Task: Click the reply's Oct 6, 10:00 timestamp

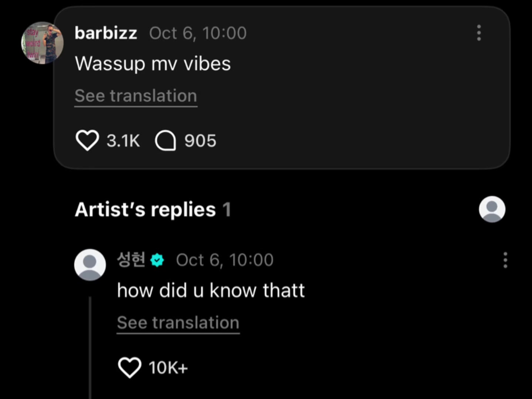Action: tap(225, 260)
